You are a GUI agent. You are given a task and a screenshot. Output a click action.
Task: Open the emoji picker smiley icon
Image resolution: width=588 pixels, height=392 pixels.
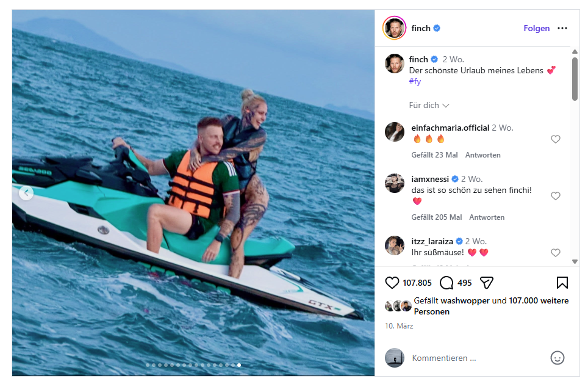[557, 358]
